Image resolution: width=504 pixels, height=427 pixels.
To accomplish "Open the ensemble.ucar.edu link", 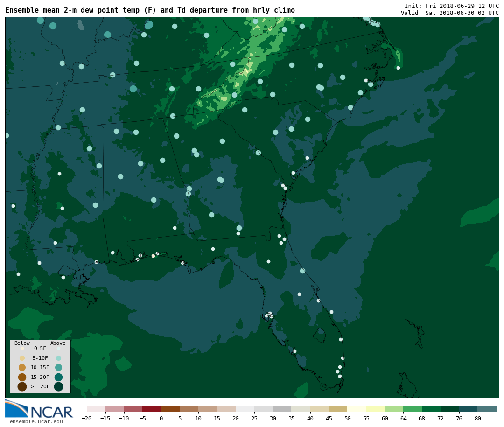I will (36, 422).
